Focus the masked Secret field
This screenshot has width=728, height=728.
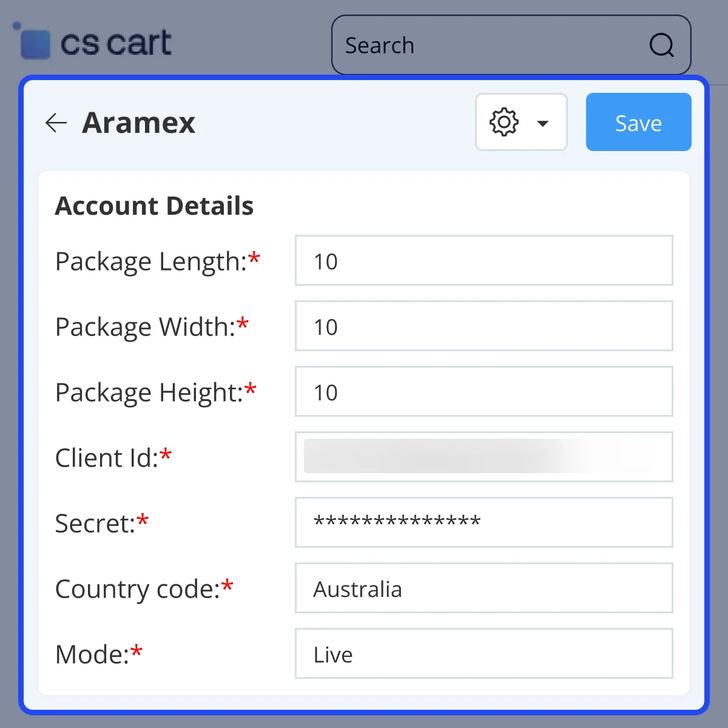click(484, 522)
